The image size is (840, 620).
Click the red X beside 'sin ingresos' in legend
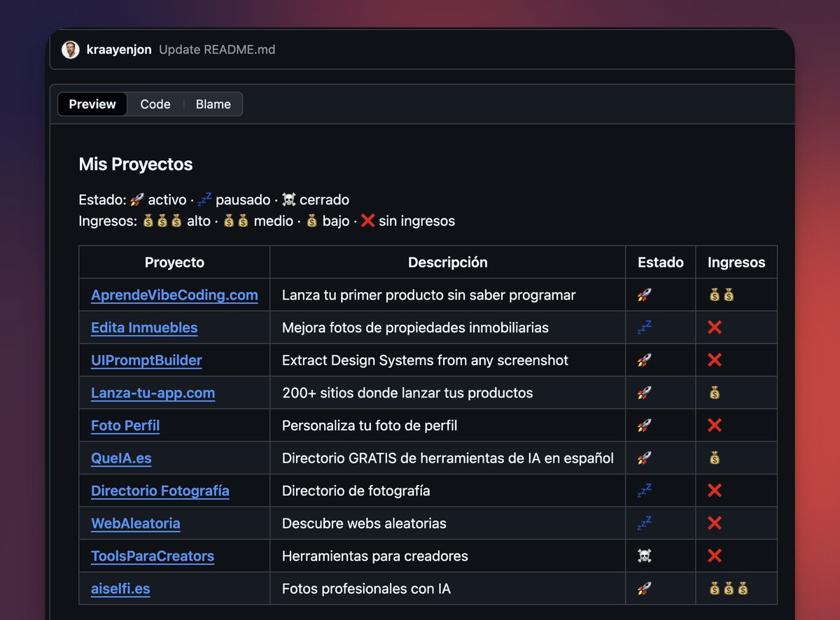tap(368, 221)
